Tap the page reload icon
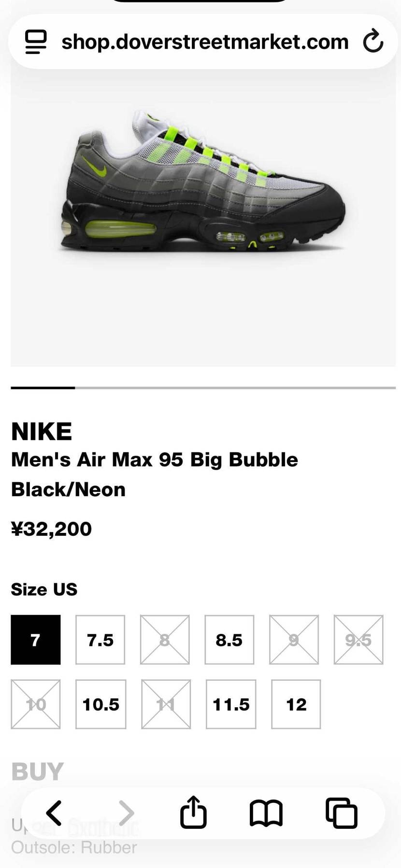 coord(373,41)
